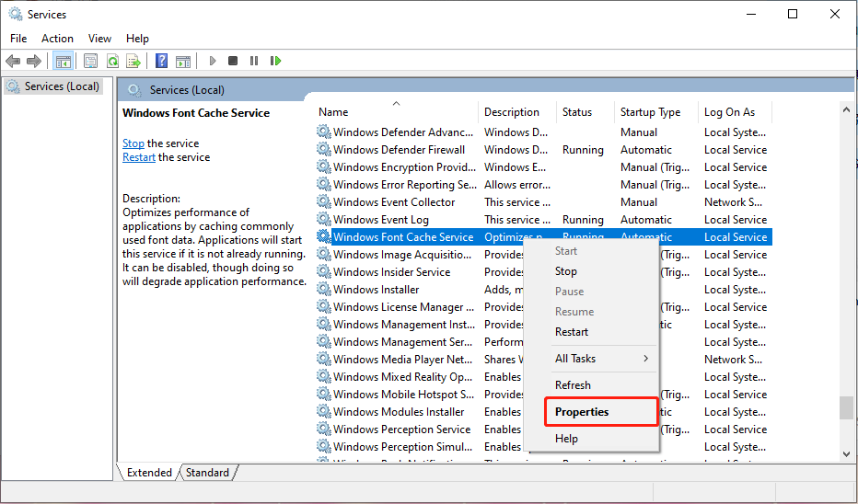Viewport: 858px width, 504px height.
Task: Click the Show/Hide Console Tree toolbar icon
Action: click(63, 61)
